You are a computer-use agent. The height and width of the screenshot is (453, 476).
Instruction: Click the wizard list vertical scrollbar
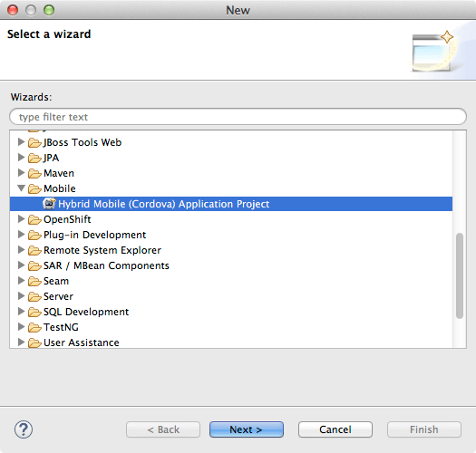pos(460,275)
